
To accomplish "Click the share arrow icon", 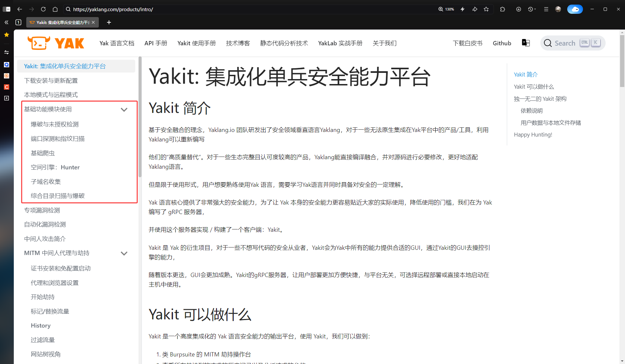I will coord(475,9).
